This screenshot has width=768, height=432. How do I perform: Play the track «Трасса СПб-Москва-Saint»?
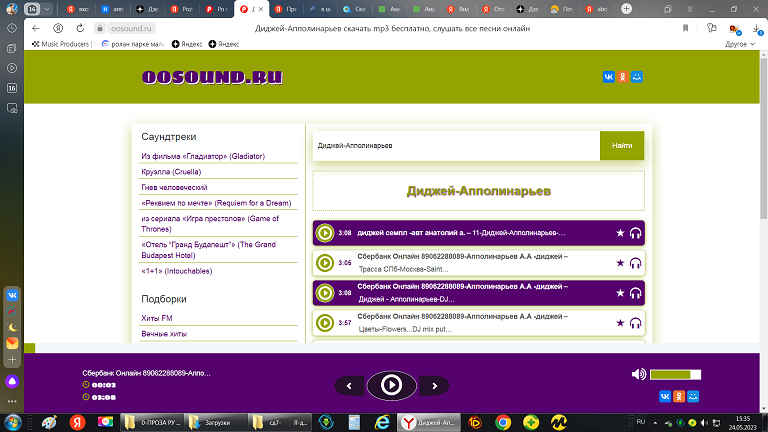point(324,263)
